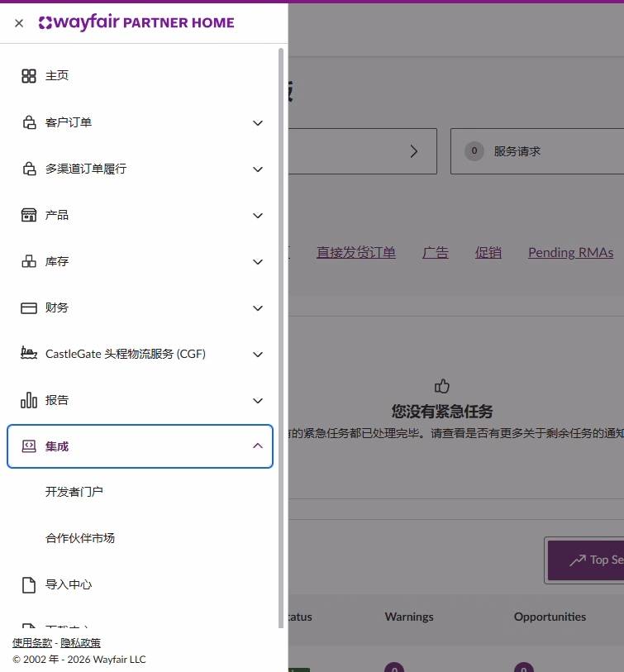Viewport: 624px width, 672px height.
Task: Click the sidebar vertical scrollbar
Action: coord(281,338)
